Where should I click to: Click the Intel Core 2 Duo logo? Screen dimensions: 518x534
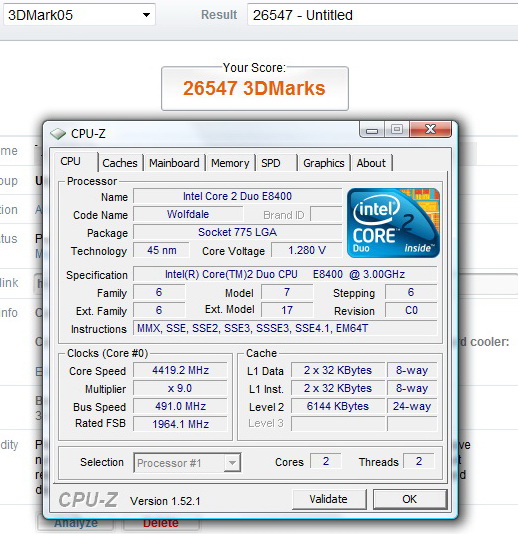pos(393,223)
